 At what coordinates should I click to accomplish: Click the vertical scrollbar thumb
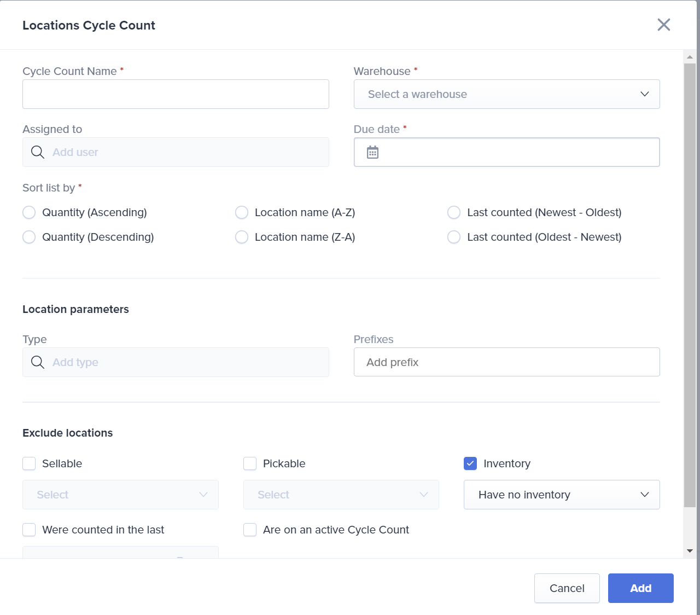[690, 285]
